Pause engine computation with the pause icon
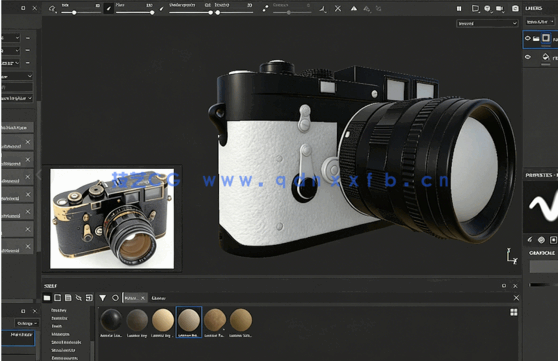The image size is (558, 361). [459, 9]
